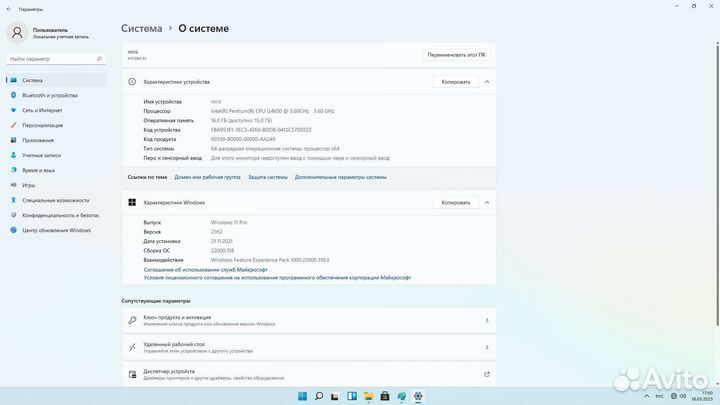Switch input language РУС in tray
Image resolution: width=720 pixels, height=405 pixels.
tap(659, 396)
